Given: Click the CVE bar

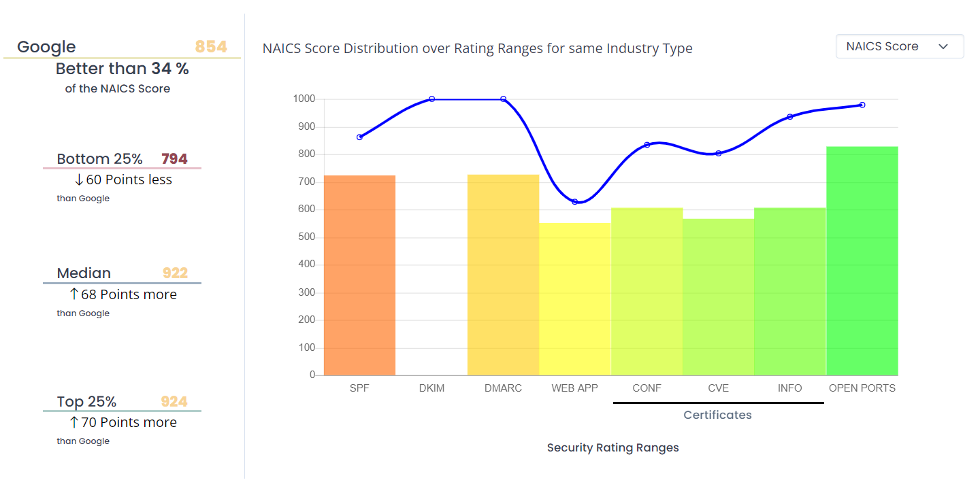Looking at the screenshot, I should coord(718,296).
